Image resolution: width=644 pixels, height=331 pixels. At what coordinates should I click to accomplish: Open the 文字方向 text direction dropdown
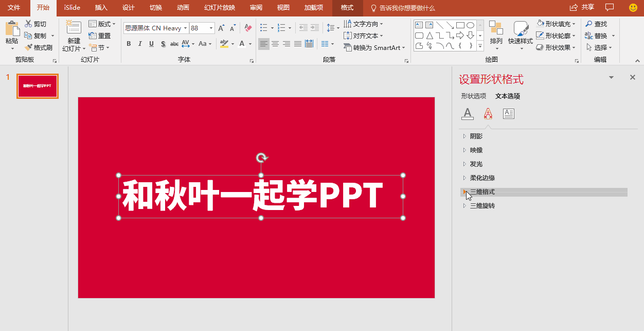364,24
